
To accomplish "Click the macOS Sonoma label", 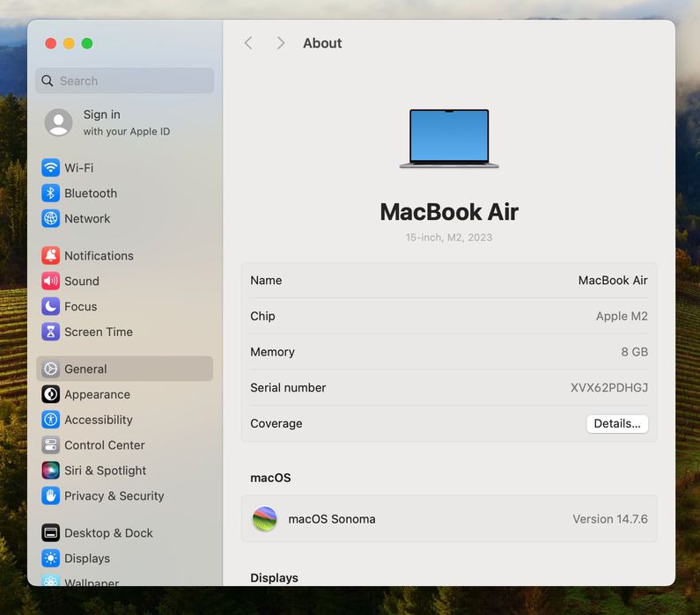I will click(x=332, y=519).
